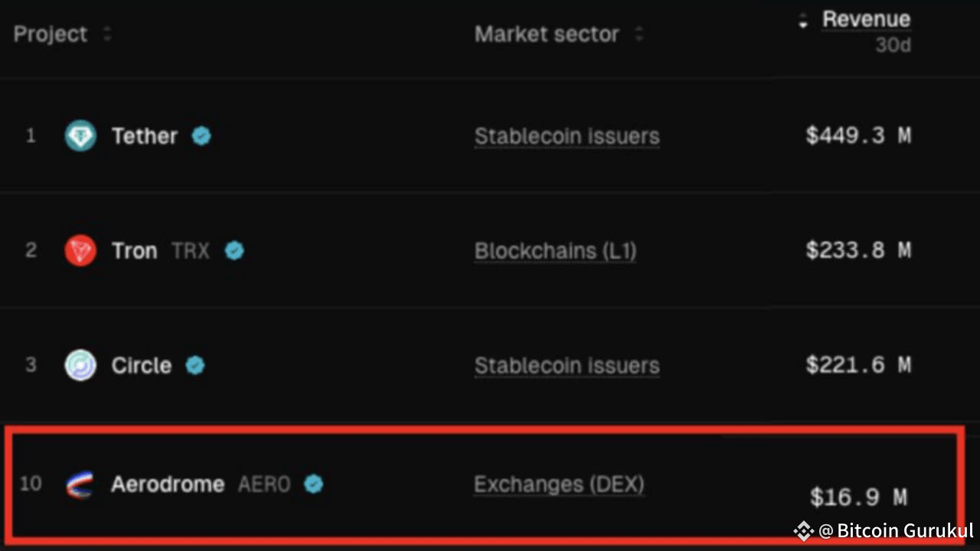Viewport: 980px width, 551px height.
Task: Click Circle's verification badge icon
Action: click(194, 365)
